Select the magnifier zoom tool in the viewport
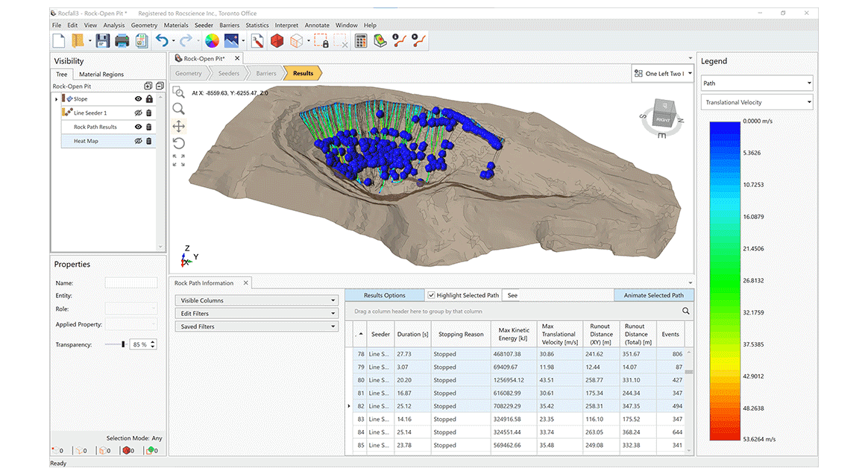This screenshot has height=474, width=868. (x=178, y=109)
